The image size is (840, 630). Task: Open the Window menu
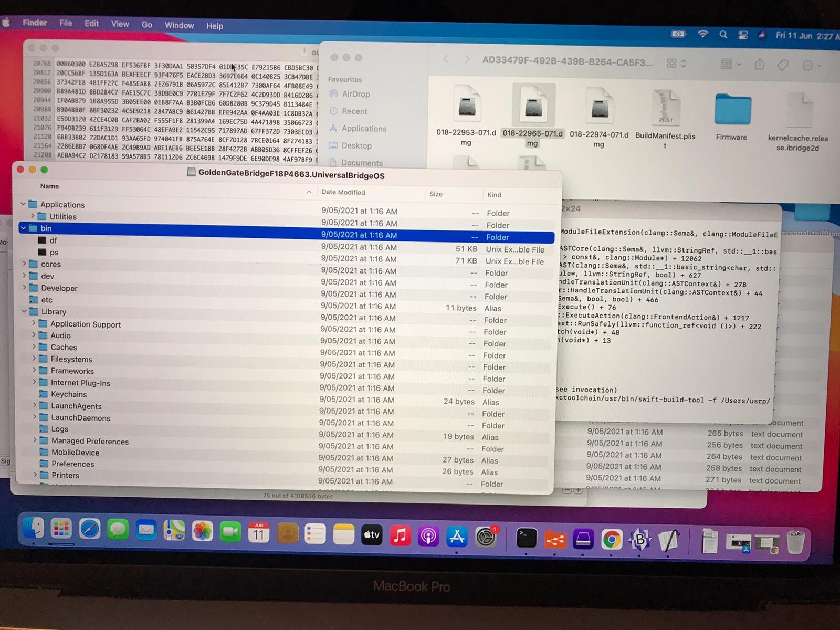point(179,25)
